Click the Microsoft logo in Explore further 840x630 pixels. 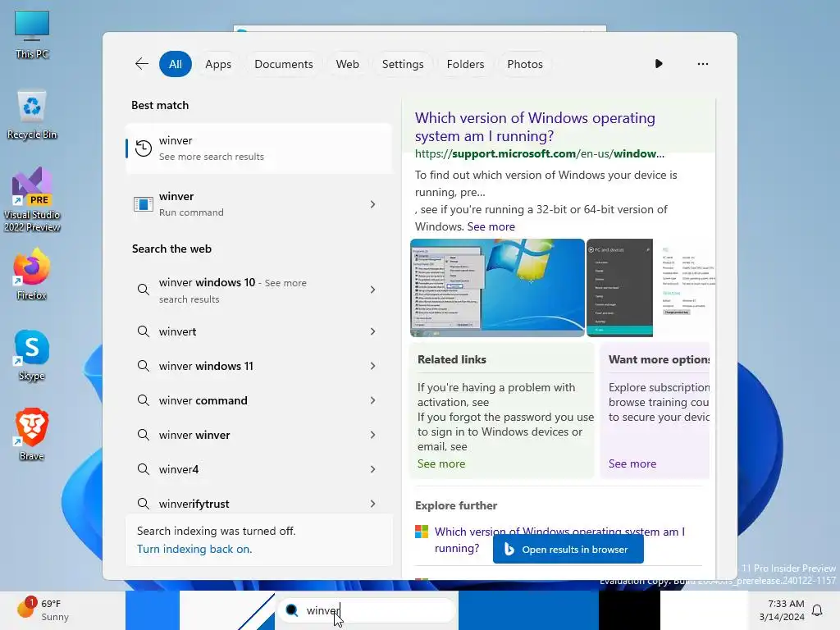(422, 532)
